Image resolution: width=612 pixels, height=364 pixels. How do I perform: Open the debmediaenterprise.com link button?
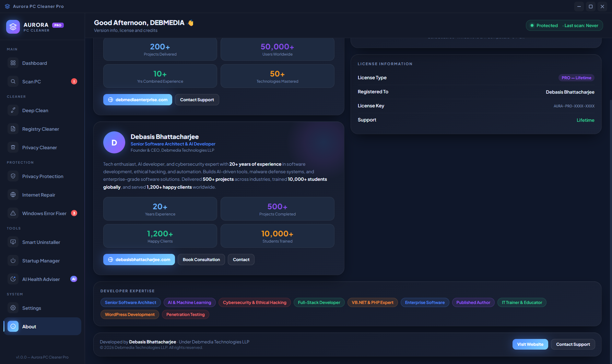[x=138, y=99]
